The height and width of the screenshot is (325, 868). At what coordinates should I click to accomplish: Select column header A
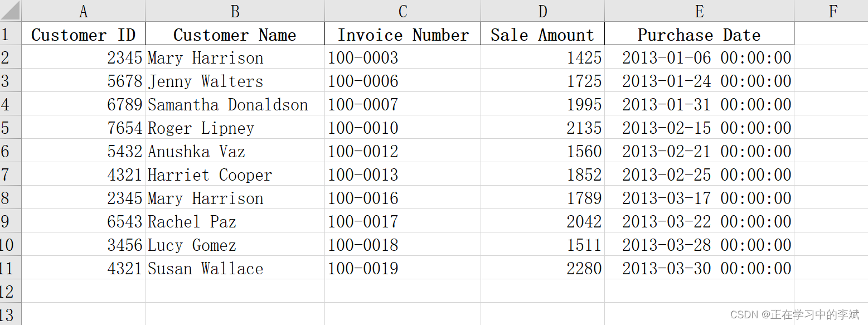[83, 11]
